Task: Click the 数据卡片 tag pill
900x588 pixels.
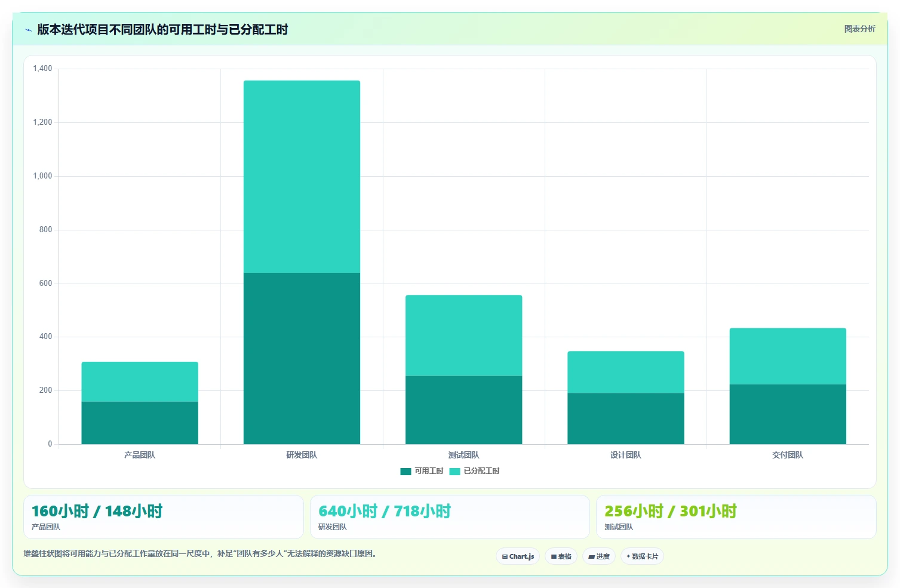Action: pyautogui.click(x=642, y=556)
